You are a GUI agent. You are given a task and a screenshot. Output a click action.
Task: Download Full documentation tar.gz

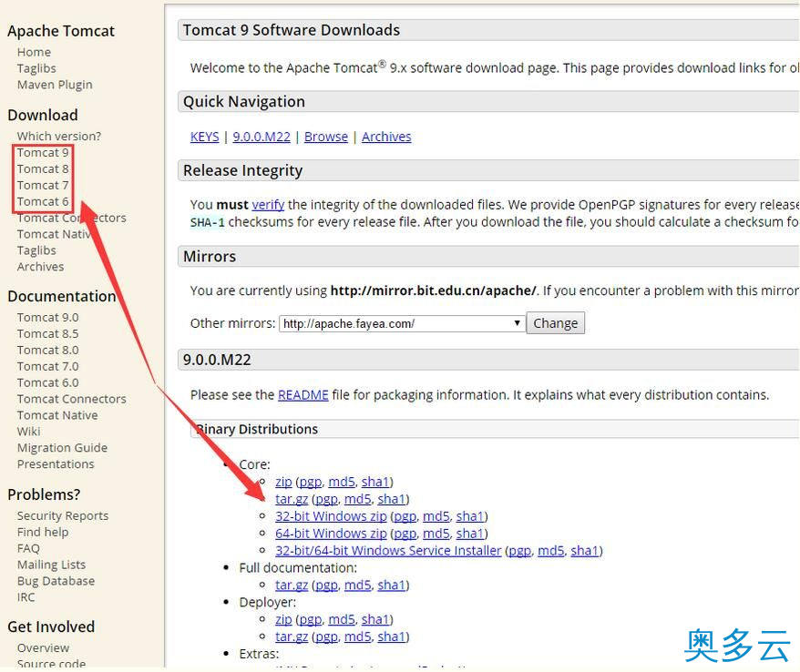click(x=292, y=585)
